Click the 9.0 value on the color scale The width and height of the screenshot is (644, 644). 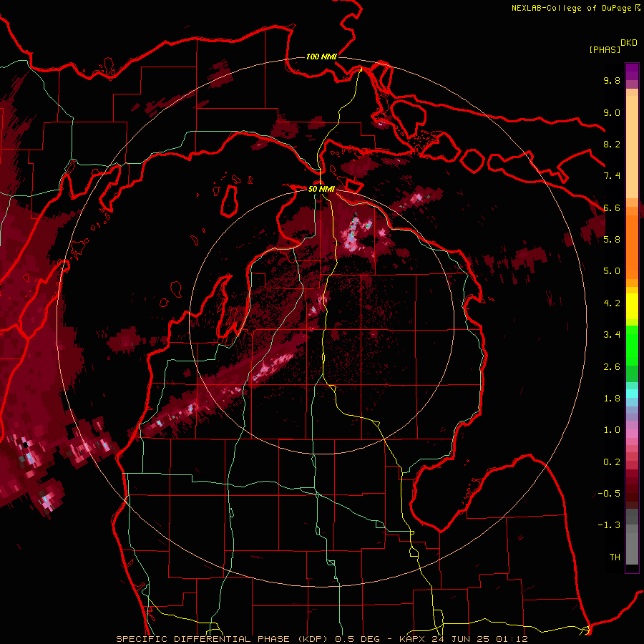[x=612, y=112]
